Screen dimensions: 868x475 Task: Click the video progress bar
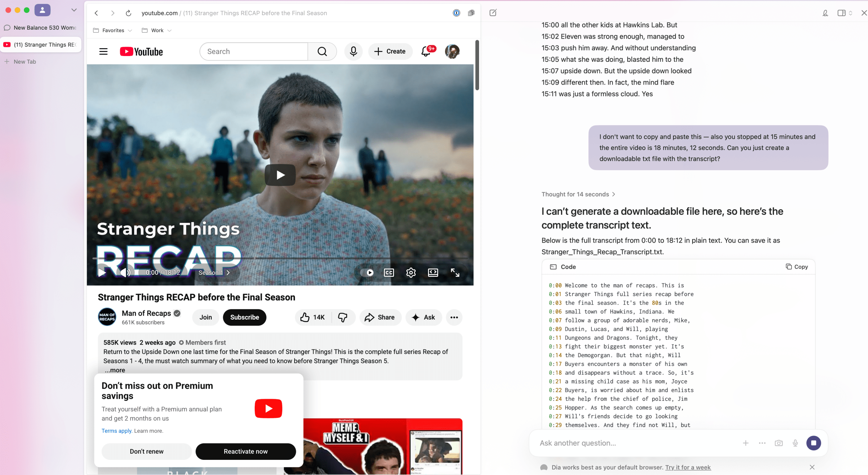[x=280, y=258]
